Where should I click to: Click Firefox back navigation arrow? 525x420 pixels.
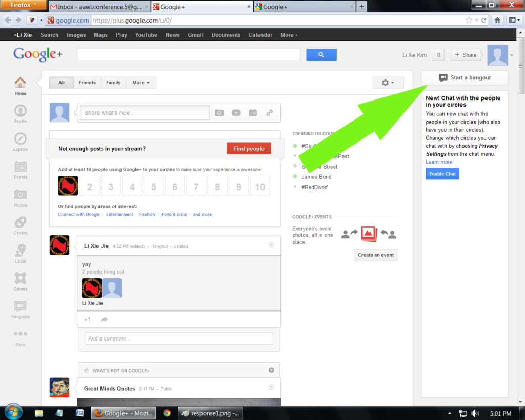tap(8, 20)
